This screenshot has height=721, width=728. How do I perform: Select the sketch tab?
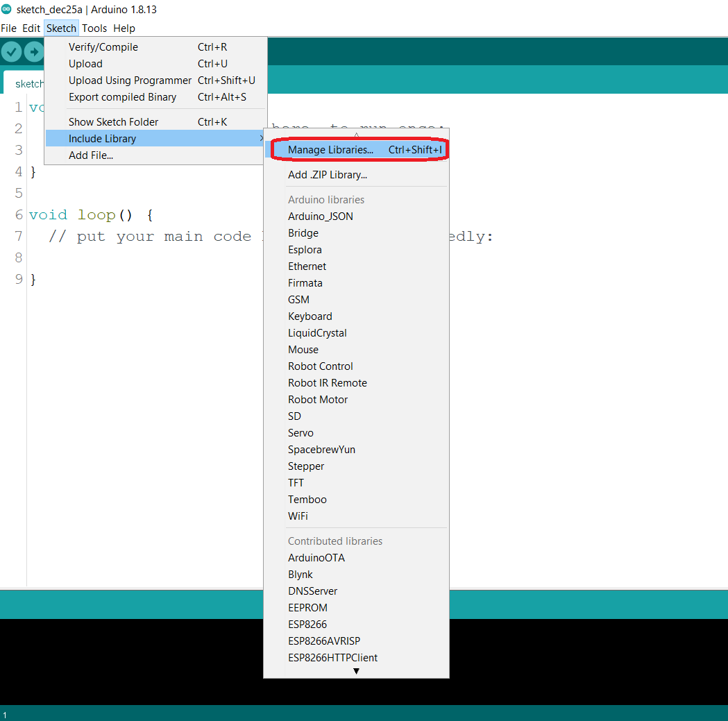24,83
